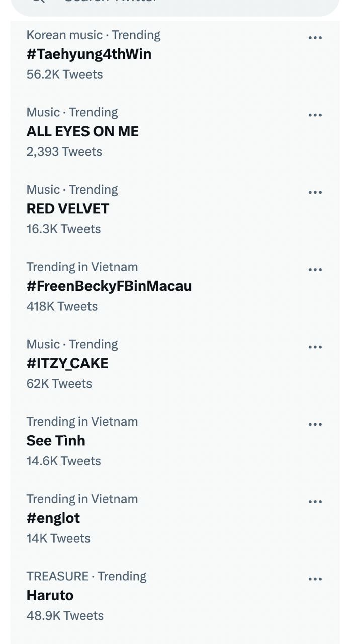Tap the ellipsis next to See Tình
This screenshot has width=356, height=644.
click(x=315, y=424)
